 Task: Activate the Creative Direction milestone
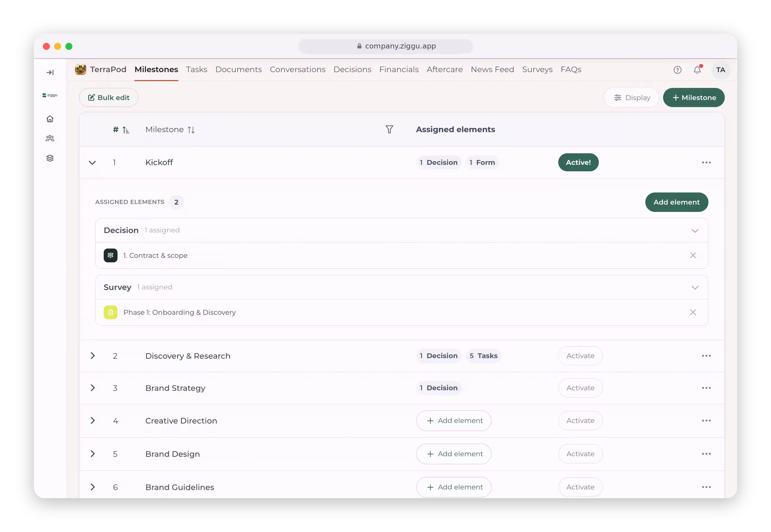[x=580, y=421]
